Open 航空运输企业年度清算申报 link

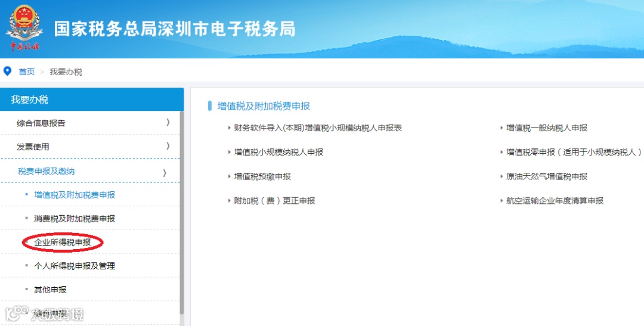point(555,201)
